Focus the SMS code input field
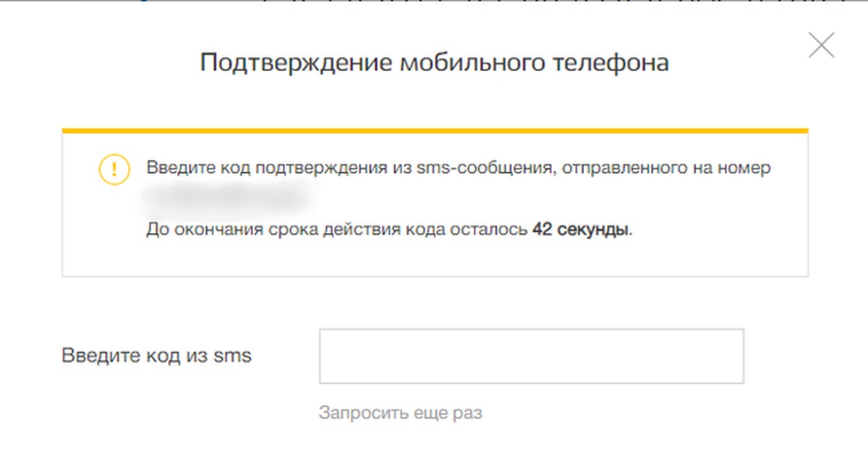This screenshot has width=868, height=454. pyautogui.click(x=531, y=356)
